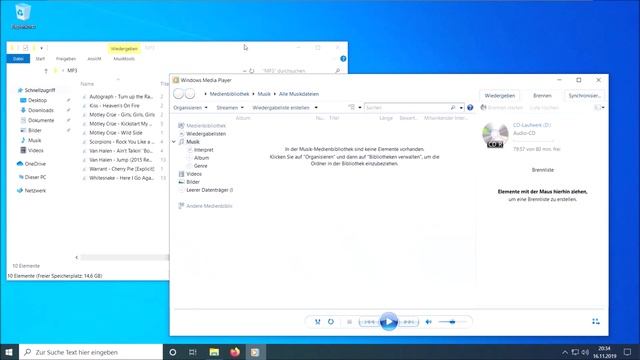This screenshot has width=640, height=360.
Task: Click Wiedergabeliste erstellen in Media Player toolbar
Action: (281, 108)
